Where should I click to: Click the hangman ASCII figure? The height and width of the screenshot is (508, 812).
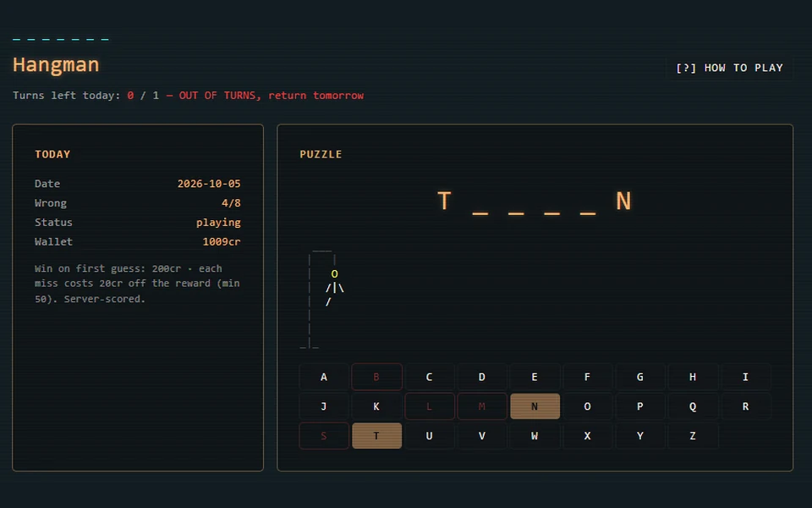pos(322,299)
